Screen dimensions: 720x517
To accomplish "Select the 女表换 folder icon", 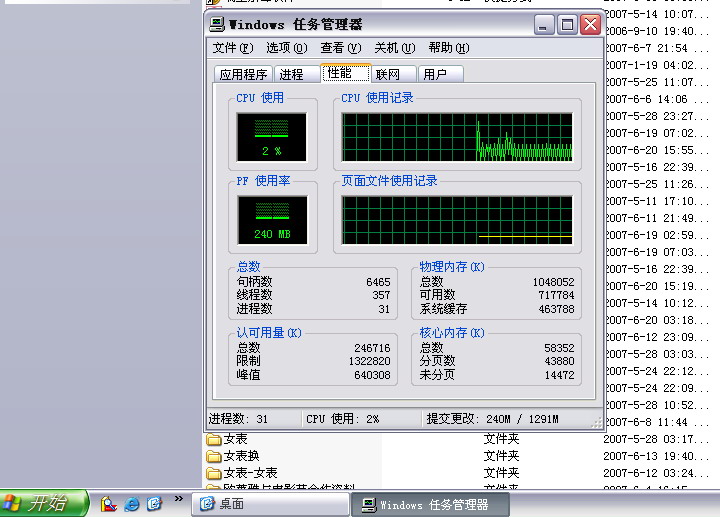I will pos(214,456).
